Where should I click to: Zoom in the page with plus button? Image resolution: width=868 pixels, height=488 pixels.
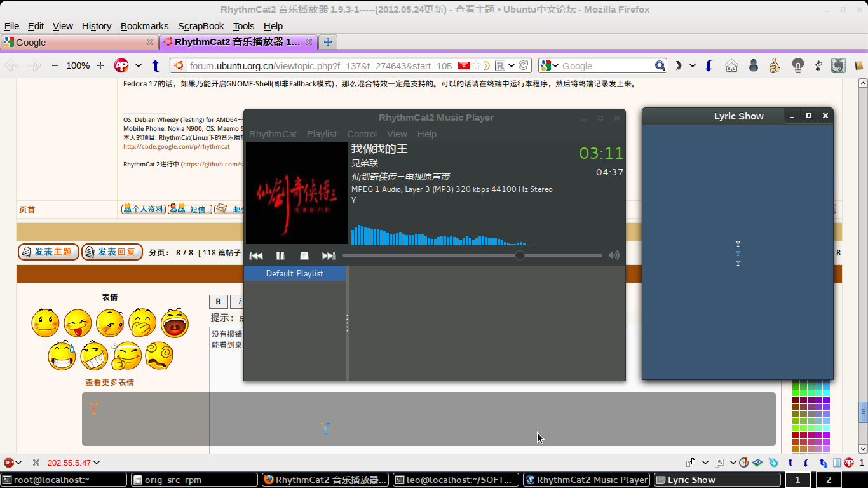100,65
